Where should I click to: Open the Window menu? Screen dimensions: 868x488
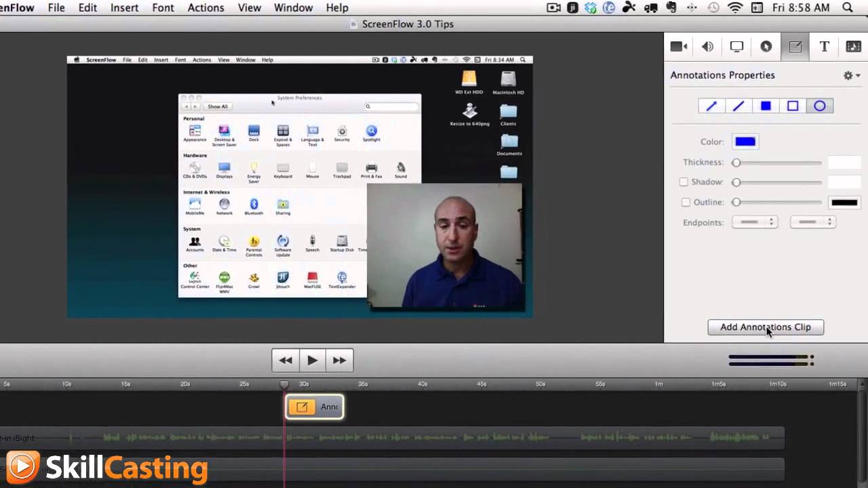pyautogui.click(x=293, y=7)
